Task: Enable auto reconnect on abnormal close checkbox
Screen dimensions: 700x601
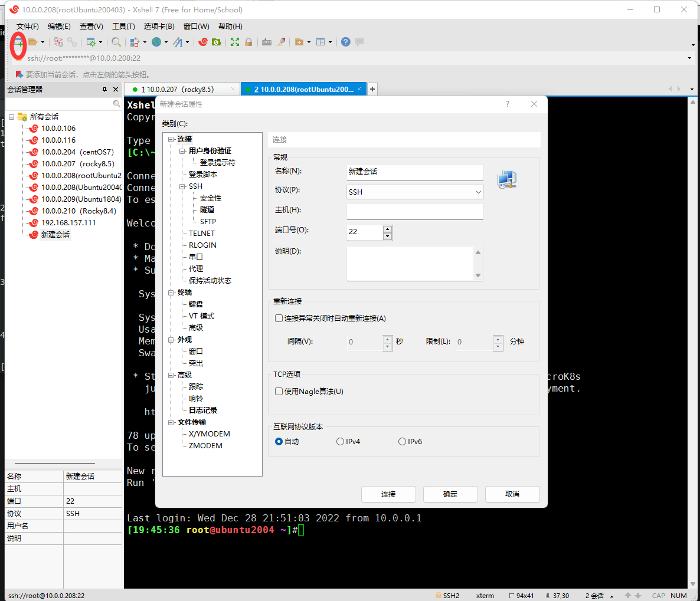Action: coord(279,318)
